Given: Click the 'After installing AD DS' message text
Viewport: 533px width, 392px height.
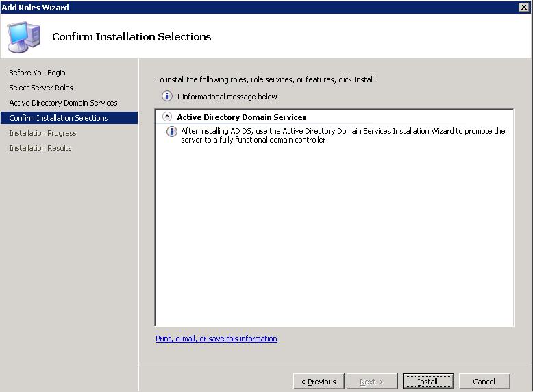Looking at the screenshot, I should coord(343,135).
